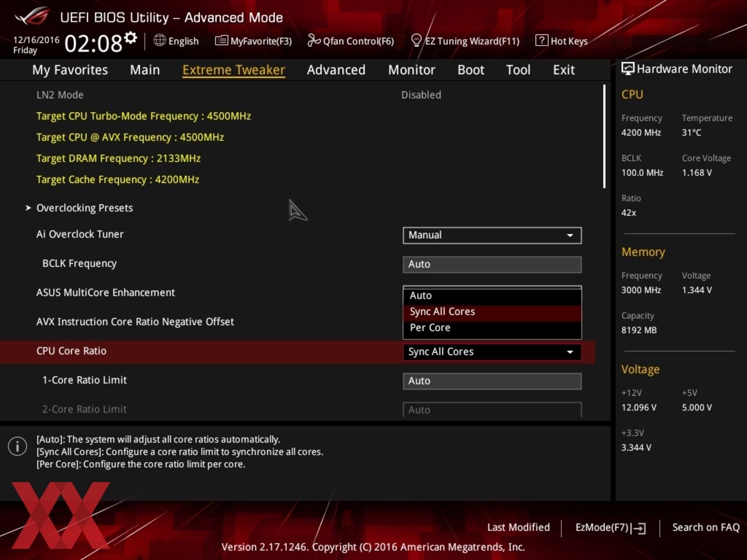
Task: Open the Tool tab
Action: click(x=518, y=70)
